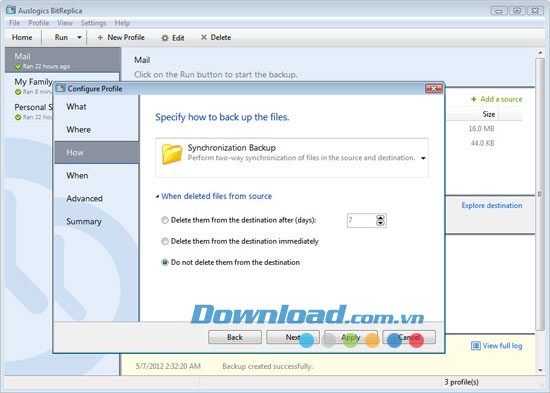Click the Add a source link
Viewport: 550px width, 393px height.
tap(501, 99)
